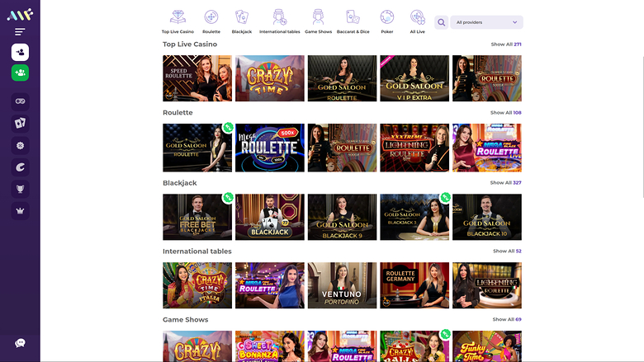Screen dimensions: 644x362
Task: Click the International tables section heading
Action: 197,252
